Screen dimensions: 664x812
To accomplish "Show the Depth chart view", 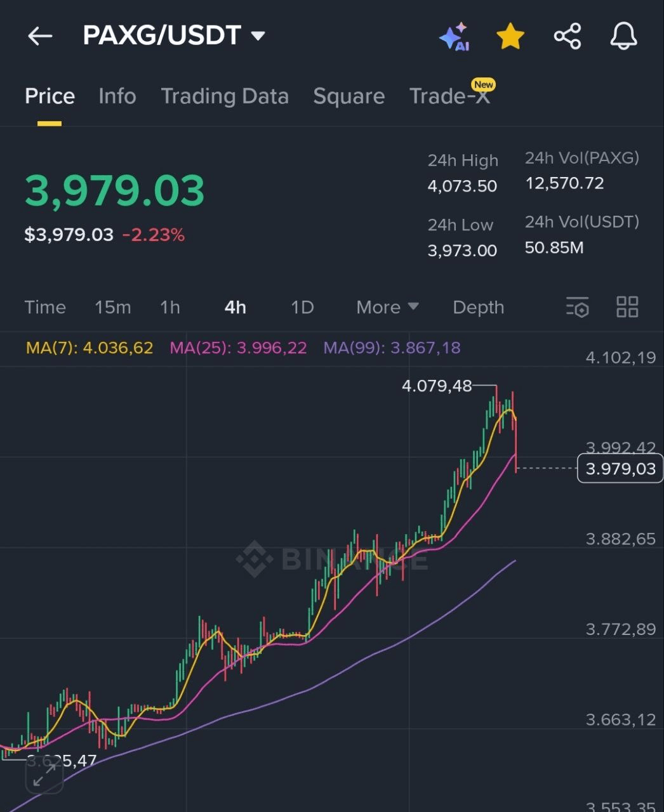I will (478, 307).
